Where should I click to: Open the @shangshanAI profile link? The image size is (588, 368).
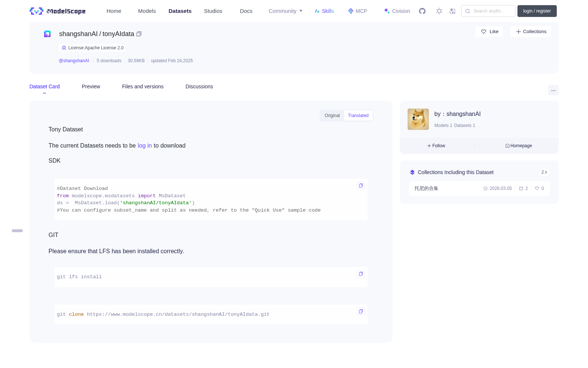point(74,61)
